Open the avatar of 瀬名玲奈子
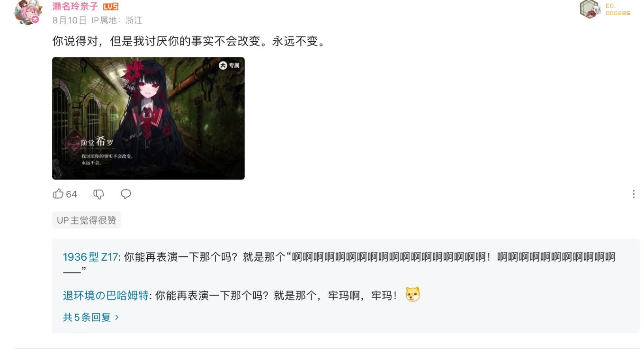The width and height of the screenshot is (644, 354). click(27, 12)
